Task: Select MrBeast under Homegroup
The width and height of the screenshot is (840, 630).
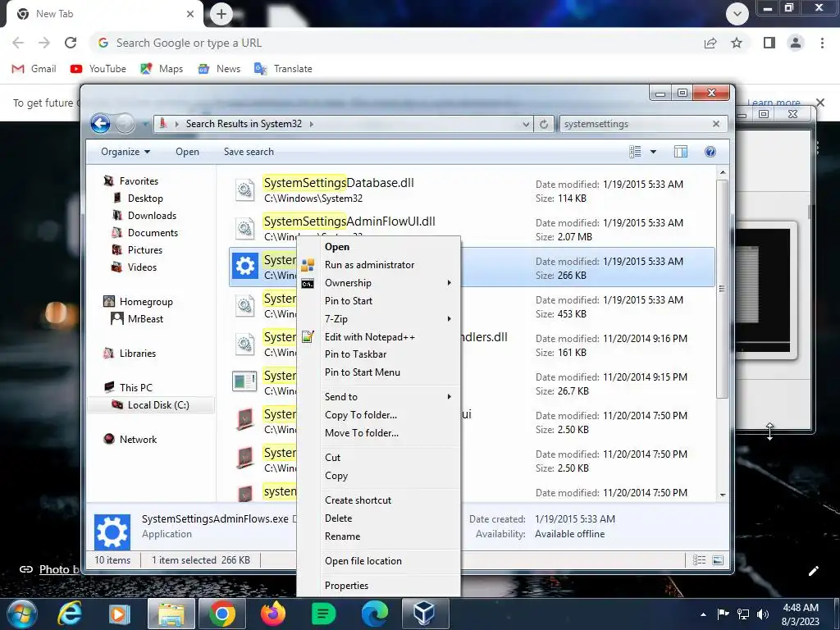Action: point(145,319)
